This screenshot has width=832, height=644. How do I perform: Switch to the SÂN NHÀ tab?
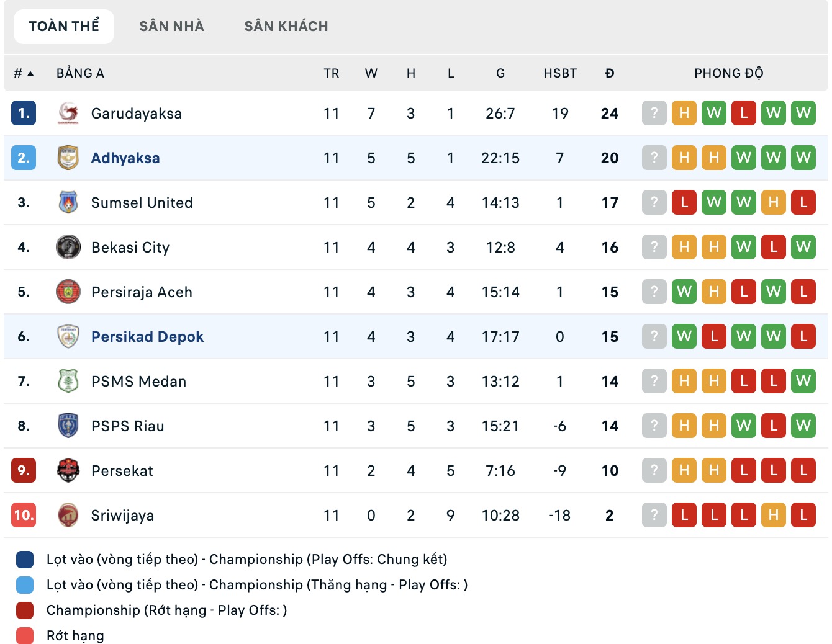[x=172, y=26]
